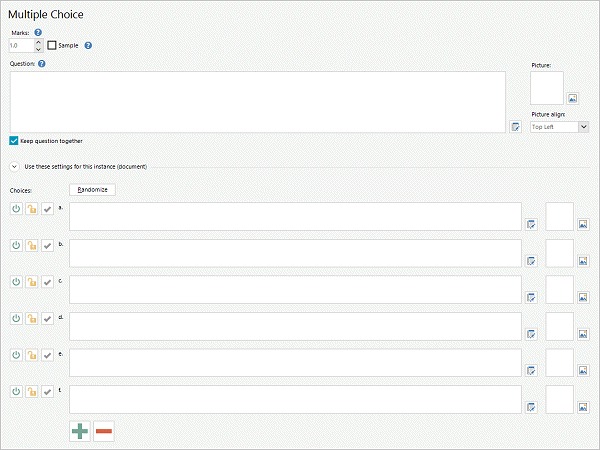Screen dimensions: 600x450
Task: Click the Randomize button
Action: (x=92, y=190)
